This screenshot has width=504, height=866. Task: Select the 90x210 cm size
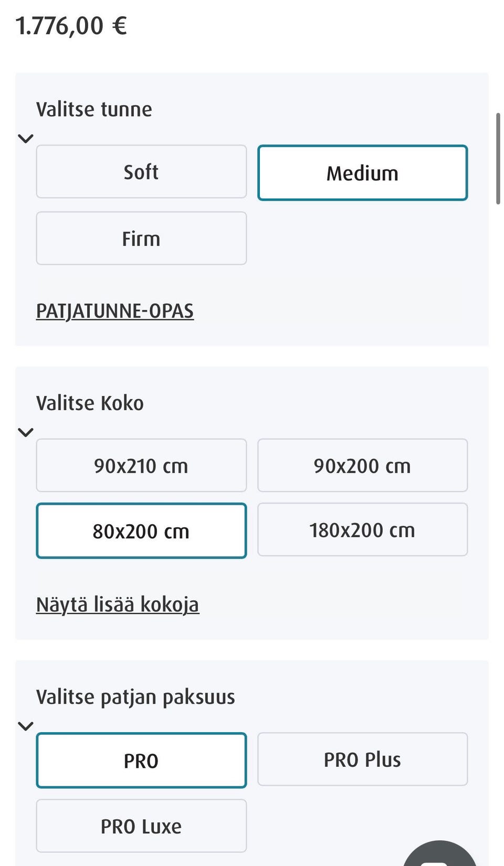pyautogui.click(x=141, y=465)
